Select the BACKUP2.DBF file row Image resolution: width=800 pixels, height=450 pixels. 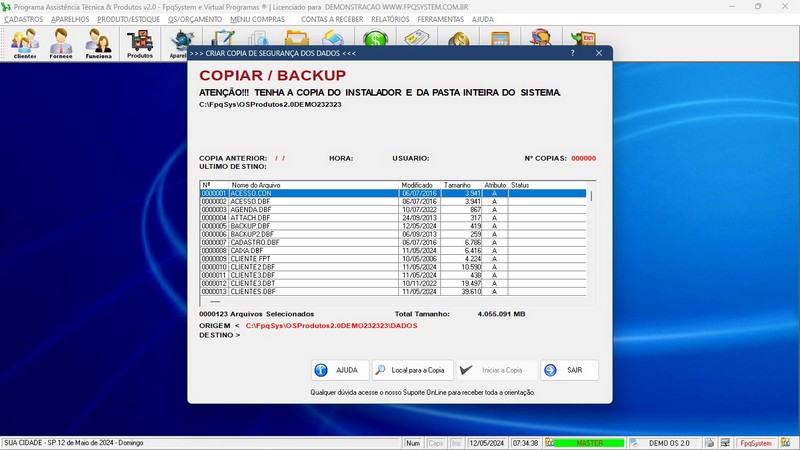click(393, 234)
